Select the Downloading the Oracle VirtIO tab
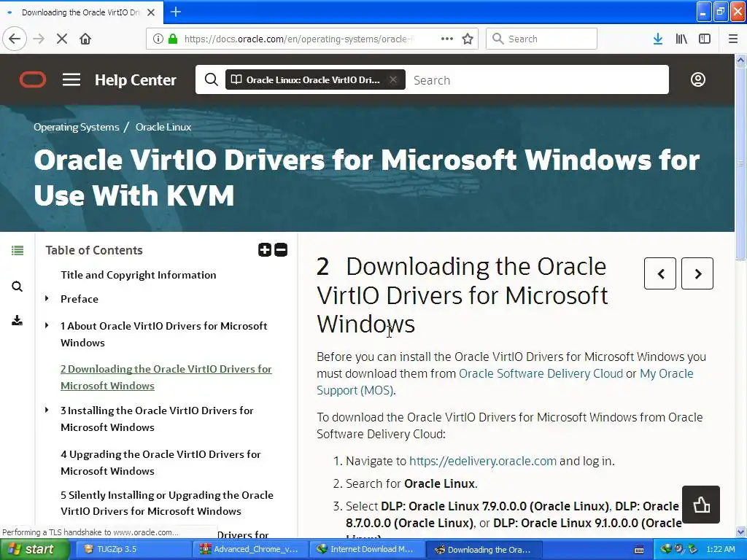This screenshot has width=747, height=560. pos(80,12)
